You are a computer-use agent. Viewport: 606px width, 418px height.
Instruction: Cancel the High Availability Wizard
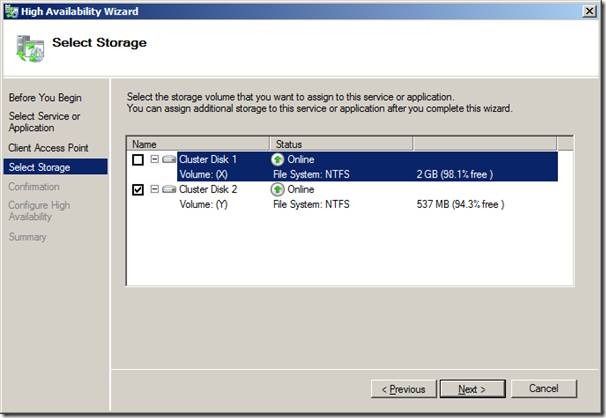[544, 389]
